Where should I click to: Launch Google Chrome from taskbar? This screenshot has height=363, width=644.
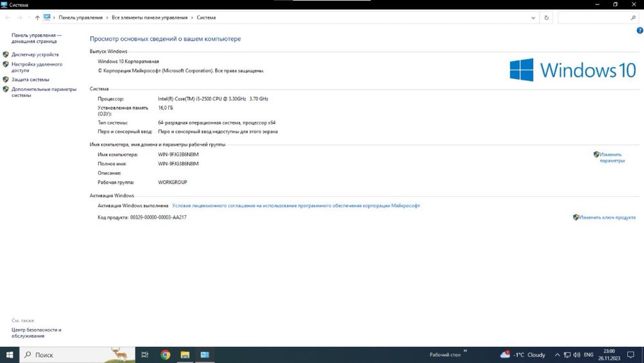click(165, 355)
